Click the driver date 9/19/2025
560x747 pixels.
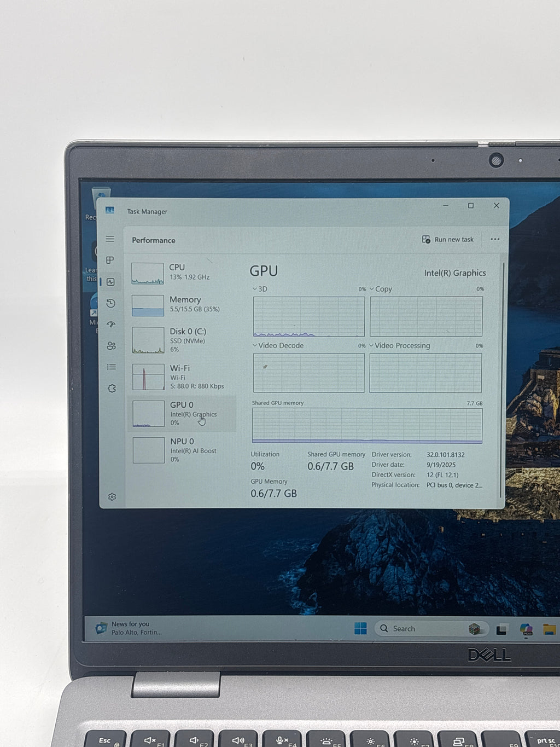441,465
